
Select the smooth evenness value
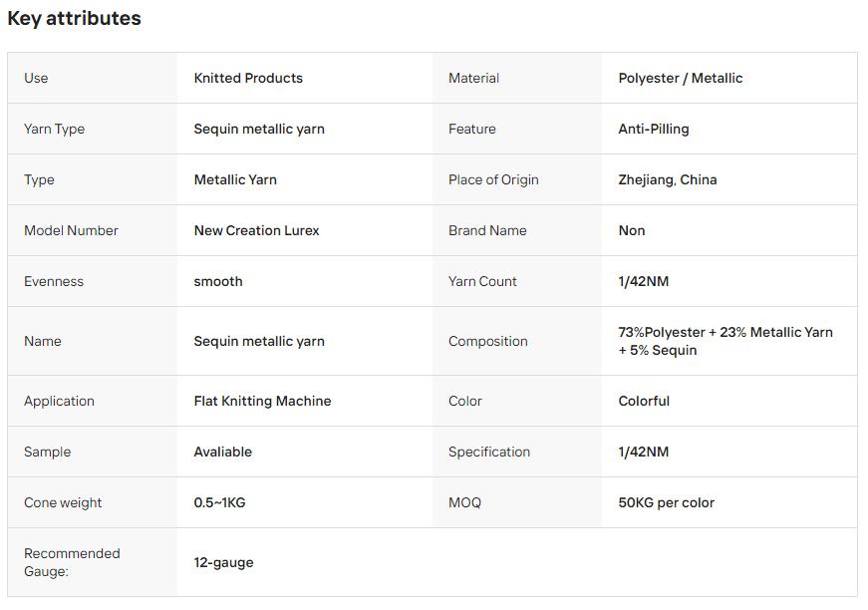(218, 282)
